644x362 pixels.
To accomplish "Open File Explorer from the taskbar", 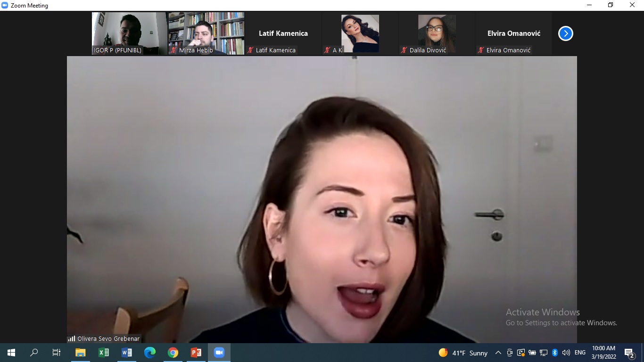I will pos(80,353).
